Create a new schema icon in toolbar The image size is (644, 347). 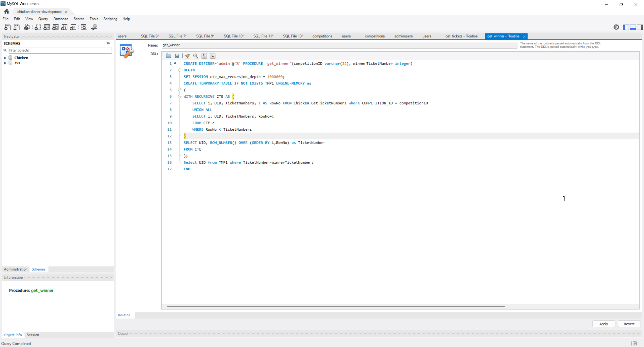point(38,27)
